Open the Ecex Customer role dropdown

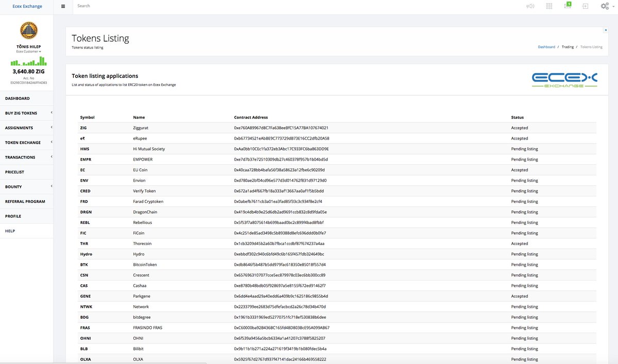coord(29,51)
